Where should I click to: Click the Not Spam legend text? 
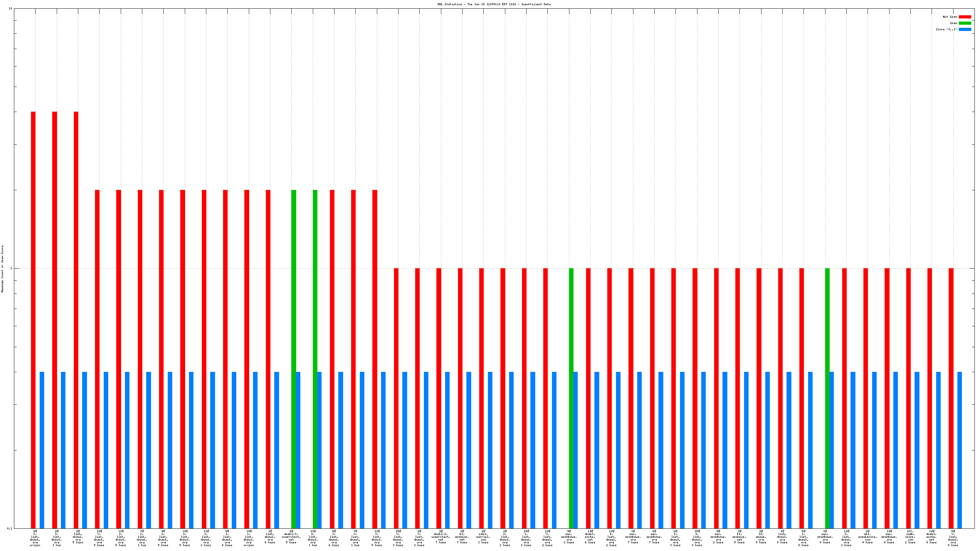(950, 17)
